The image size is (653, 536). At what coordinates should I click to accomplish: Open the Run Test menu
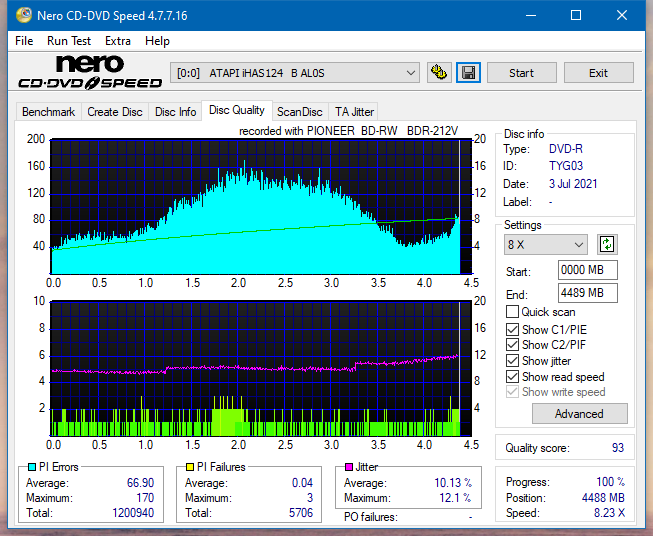click(69, 41)
